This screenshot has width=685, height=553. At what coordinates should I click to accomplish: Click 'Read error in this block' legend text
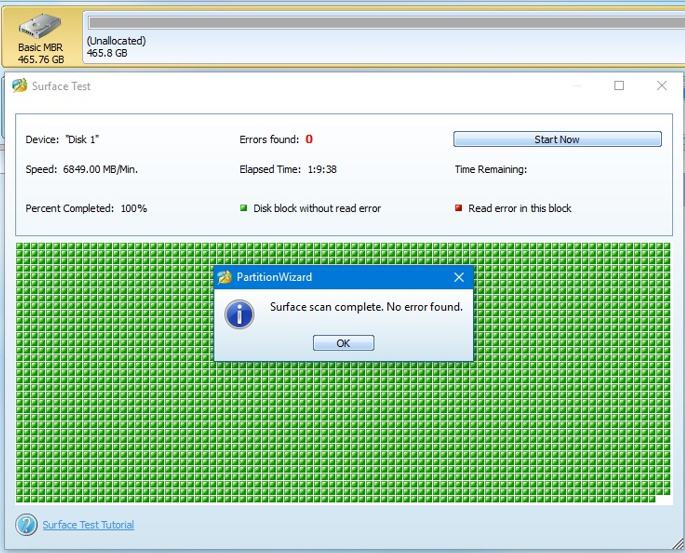click(x=520, y=208)
